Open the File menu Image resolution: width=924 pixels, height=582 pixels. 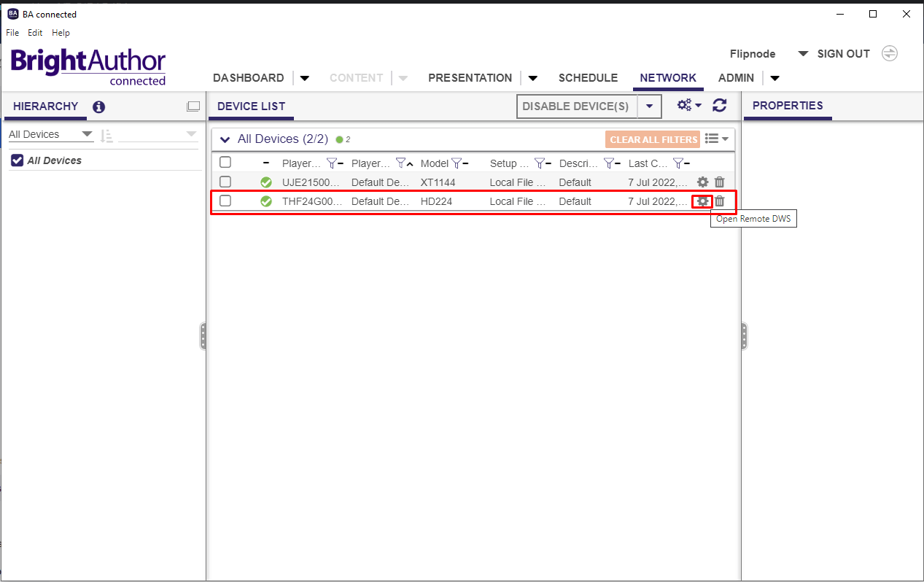click(12, 32)
